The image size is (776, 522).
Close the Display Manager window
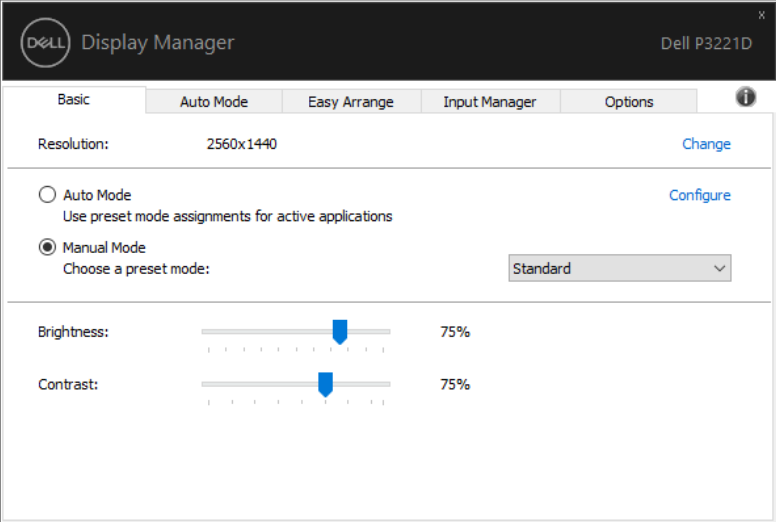coord(761,15)
